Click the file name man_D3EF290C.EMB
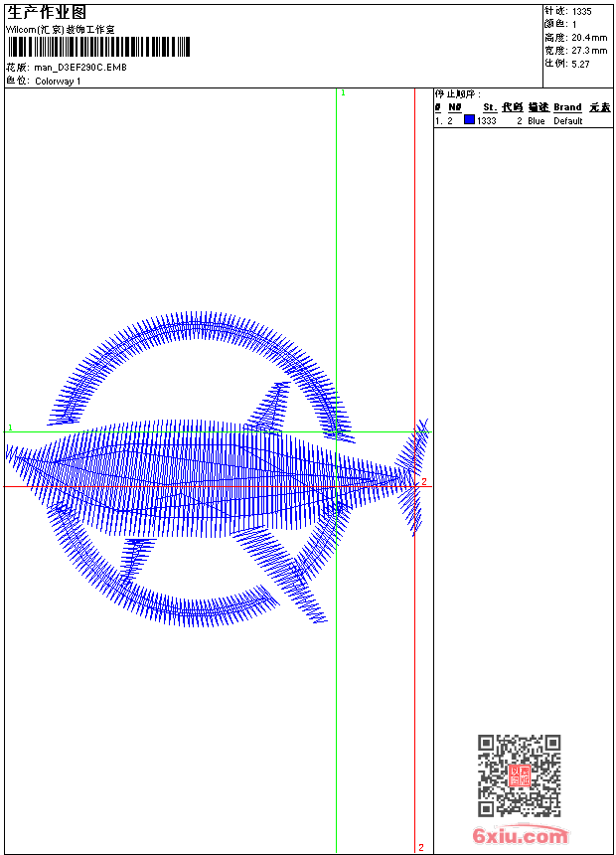The width and height of the screenshot is (616, 855). point(80,67)
